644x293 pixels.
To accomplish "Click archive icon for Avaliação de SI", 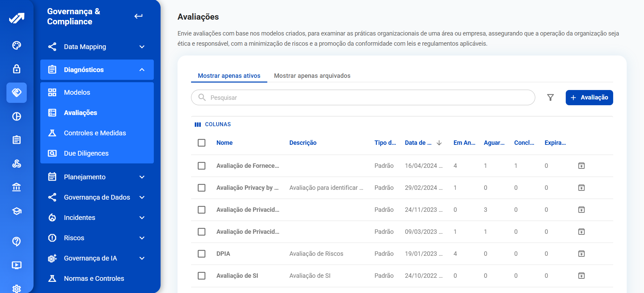I will [581, 276].
